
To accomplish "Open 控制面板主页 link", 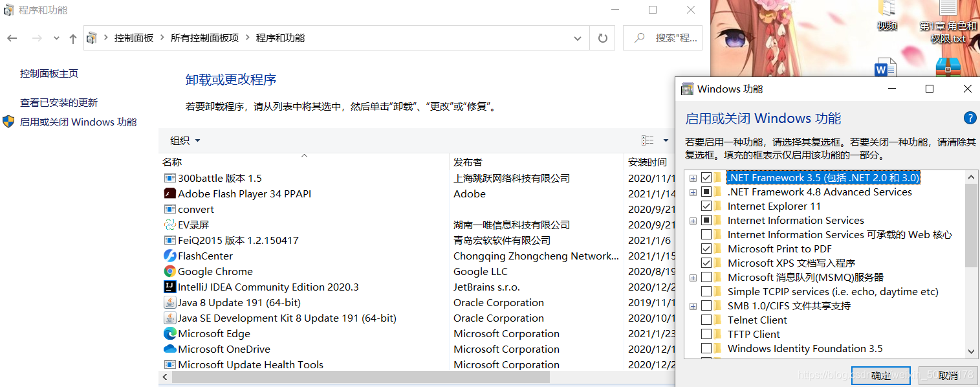I will pyautogui.click(x=49, y=74).
